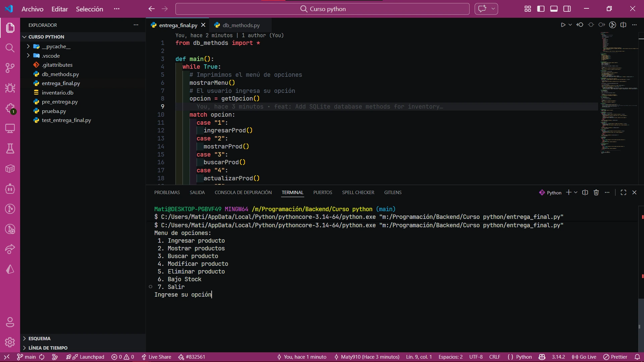
Task: Kill terminal with the trash icon
Action: [596, 192]
